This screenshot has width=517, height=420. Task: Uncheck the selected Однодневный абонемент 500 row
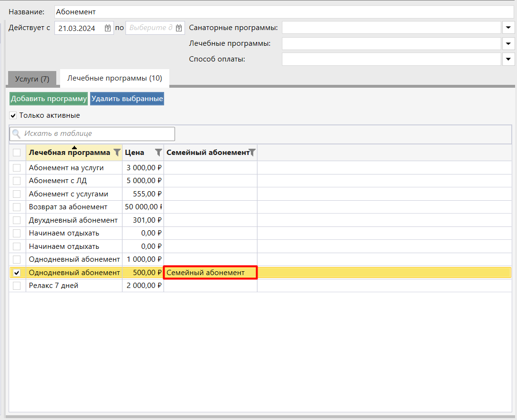click(x=17, y=273)
